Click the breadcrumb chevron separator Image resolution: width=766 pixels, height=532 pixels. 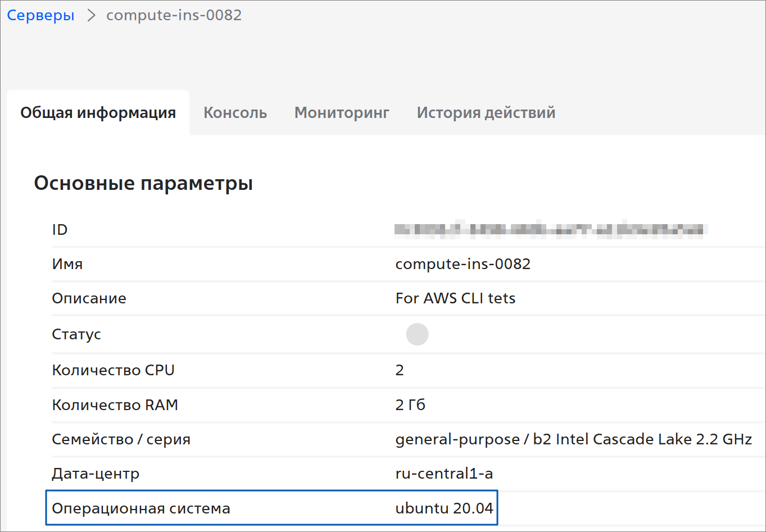click(91, 15)
